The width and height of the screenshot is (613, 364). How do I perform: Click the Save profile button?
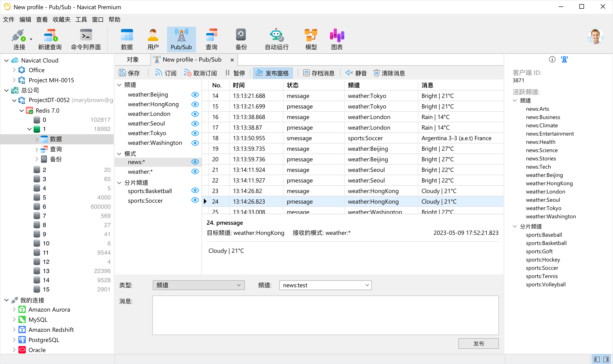pyautogui.click(x=129, y=73)
